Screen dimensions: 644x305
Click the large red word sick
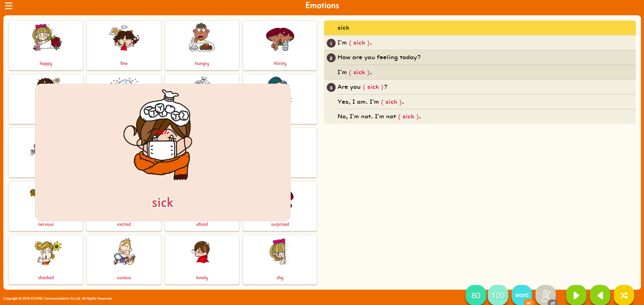[163, 203]
